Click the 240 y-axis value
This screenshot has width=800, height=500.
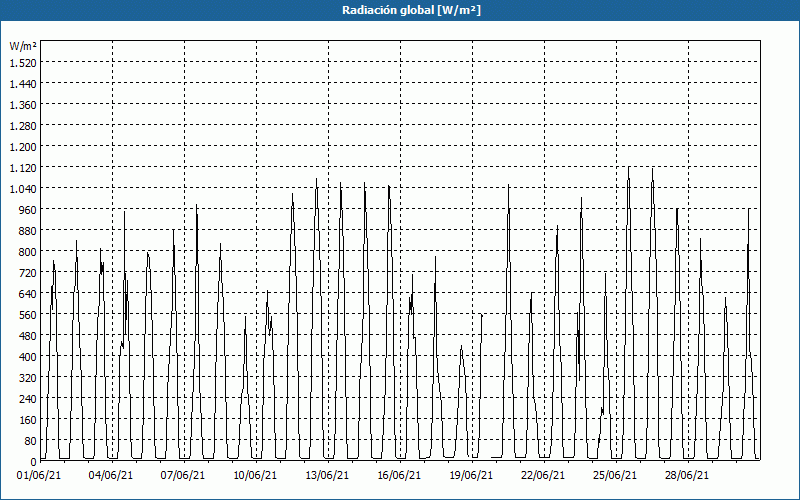(x=28, y=399)
